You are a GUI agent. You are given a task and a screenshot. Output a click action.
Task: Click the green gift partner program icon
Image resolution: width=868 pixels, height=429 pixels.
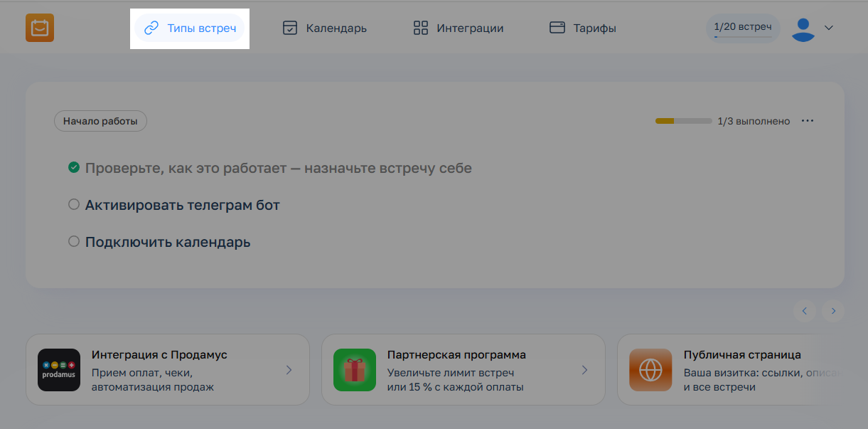pyautogui.click(x=354, y=370)
